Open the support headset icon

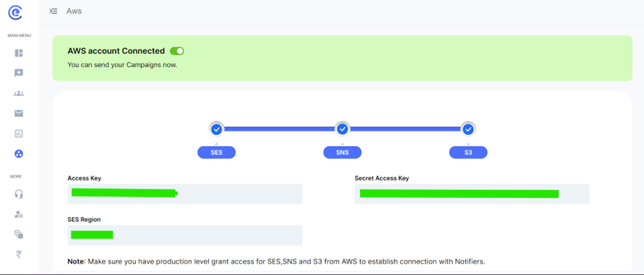pos(18,194)
